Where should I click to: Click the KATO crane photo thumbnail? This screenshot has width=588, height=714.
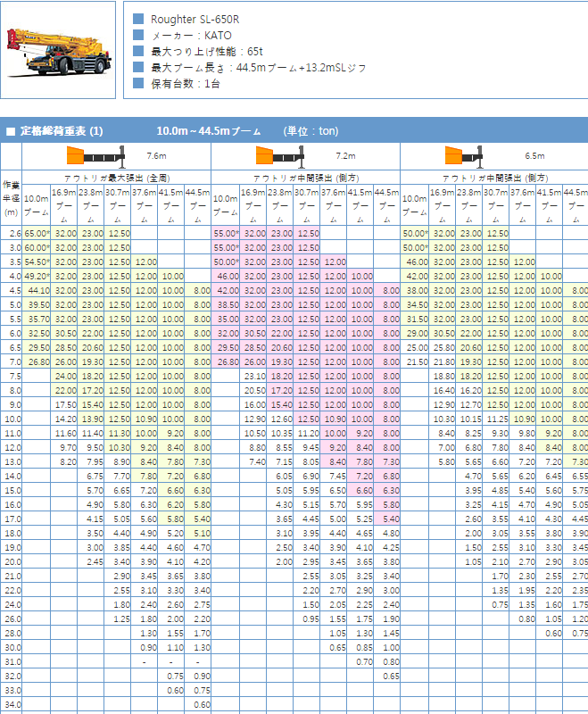pyautogui.click(x=58, y=50)
